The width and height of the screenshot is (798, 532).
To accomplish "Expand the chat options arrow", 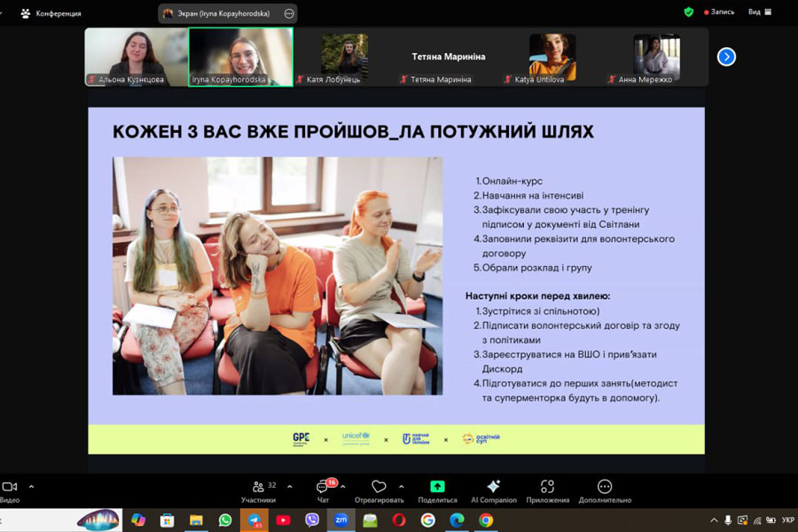I will pos(343,486).
